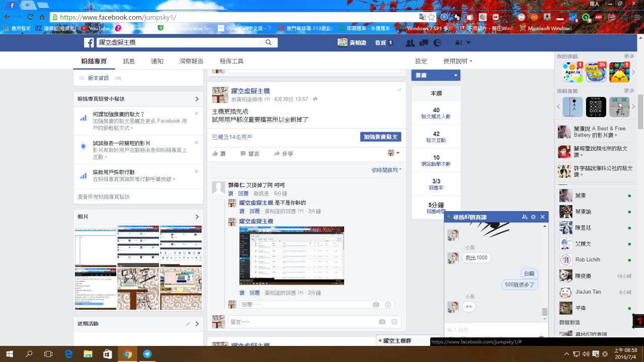Click the share (分享) action on the post
This screenshot has width=644, height=362.
[284, 153]
